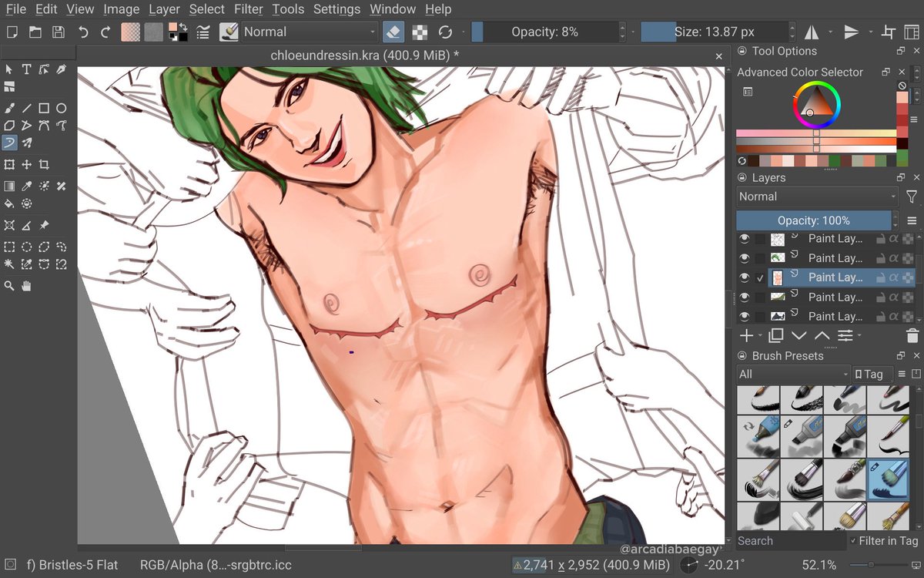Screen dimensions: 924x578
Task: Click the brush presets Search field
Action: tap(792, 541)
